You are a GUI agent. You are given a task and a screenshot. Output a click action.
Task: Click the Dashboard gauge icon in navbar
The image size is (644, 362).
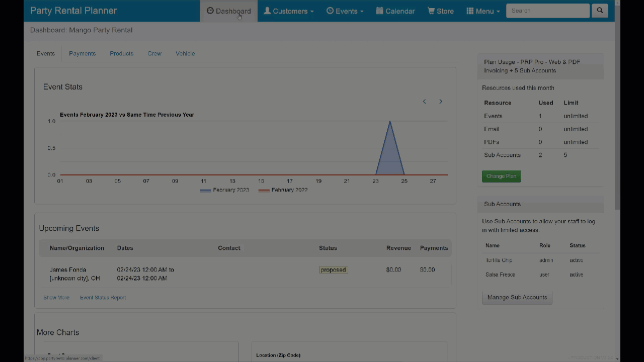(x=210, y=11)
